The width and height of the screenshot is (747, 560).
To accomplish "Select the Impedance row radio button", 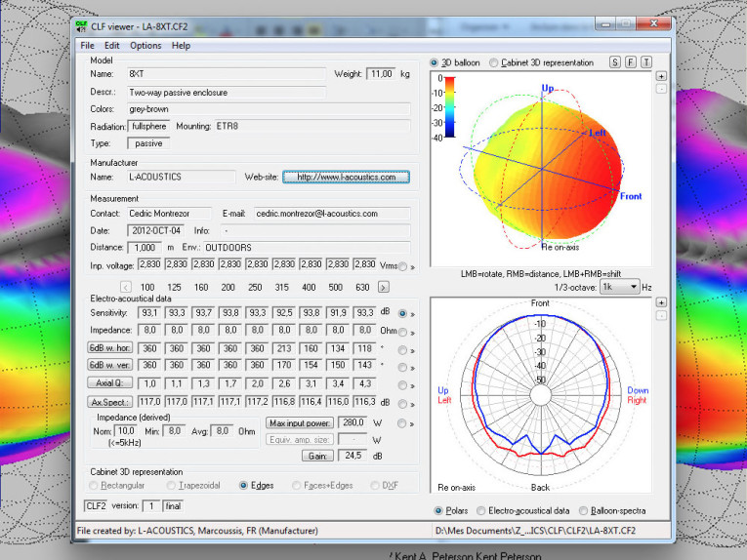I will click(x=402, y=332).
